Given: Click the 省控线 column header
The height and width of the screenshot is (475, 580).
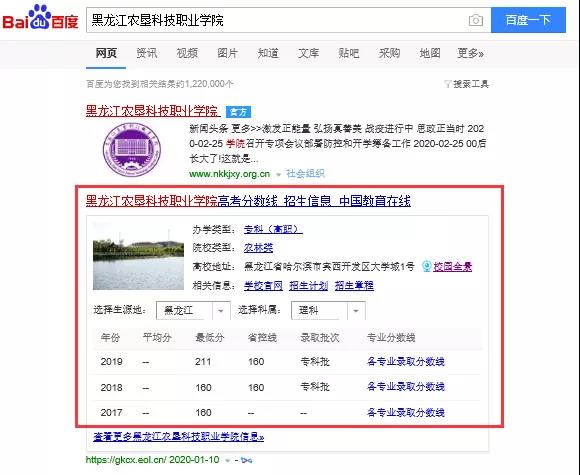Looking at the screenshot, I should point(262,337).
